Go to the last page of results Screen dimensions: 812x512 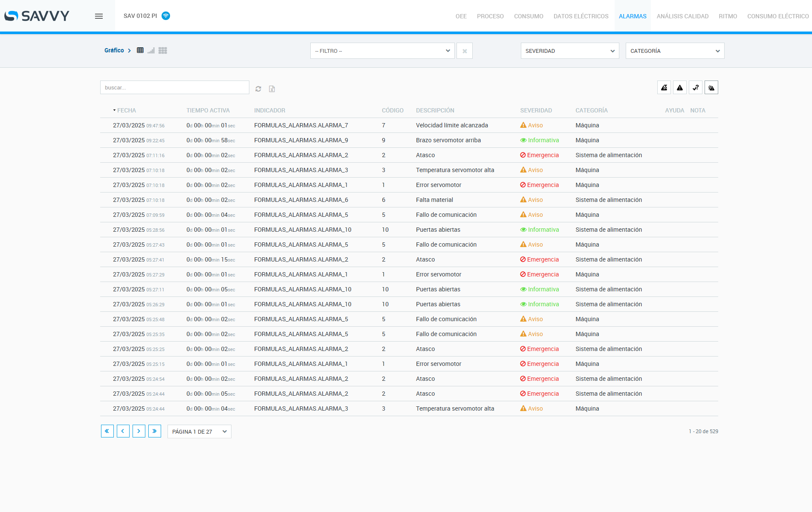(x=155, y=431)
